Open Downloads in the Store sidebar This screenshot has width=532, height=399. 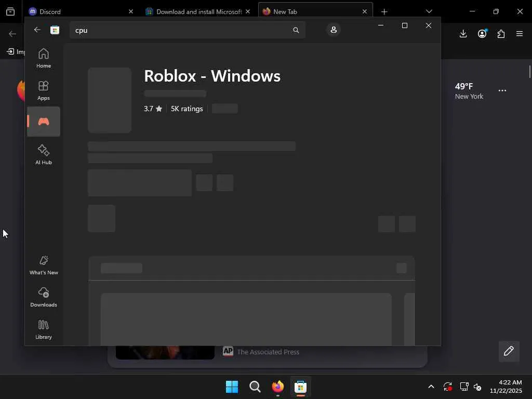(44, 297)
